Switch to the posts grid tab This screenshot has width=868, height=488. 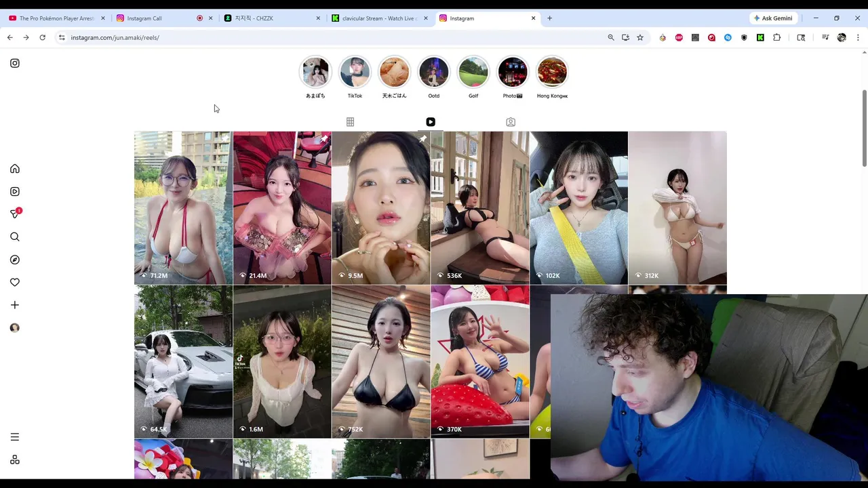click(350, 122)
